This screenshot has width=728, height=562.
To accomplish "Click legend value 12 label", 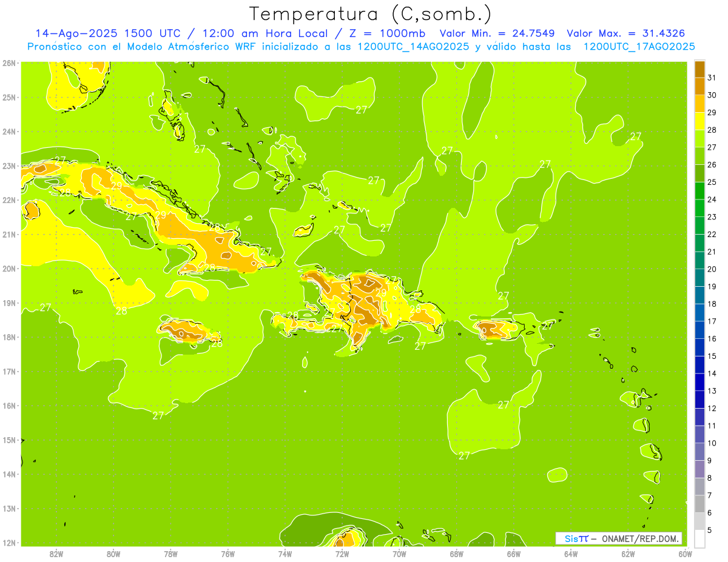I will tap(712, 408).
